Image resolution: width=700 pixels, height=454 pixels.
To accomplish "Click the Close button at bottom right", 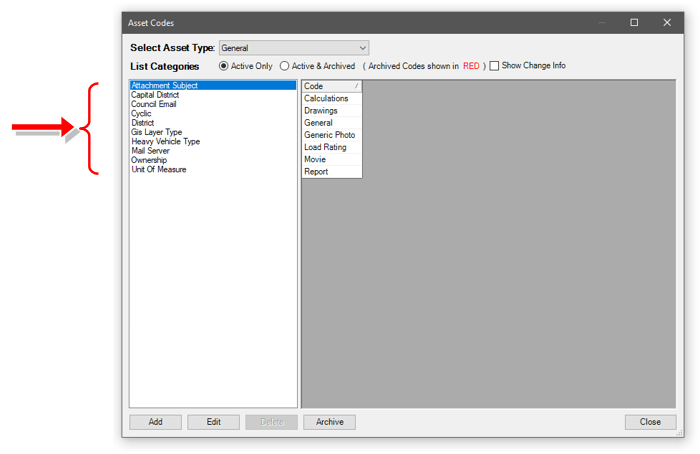I will pos(650,422).
